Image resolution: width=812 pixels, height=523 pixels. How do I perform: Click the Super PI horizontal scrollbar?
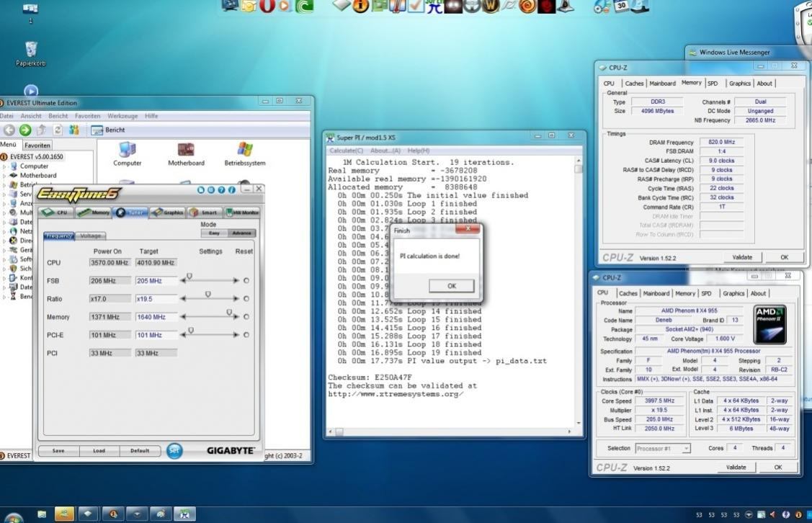coord(450,432)
